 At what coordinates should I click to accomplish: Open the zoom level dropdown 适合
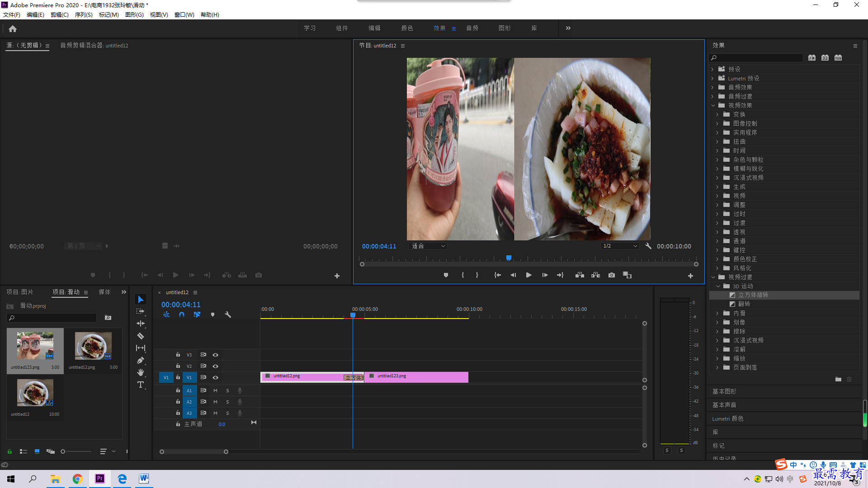click(428, 246)
